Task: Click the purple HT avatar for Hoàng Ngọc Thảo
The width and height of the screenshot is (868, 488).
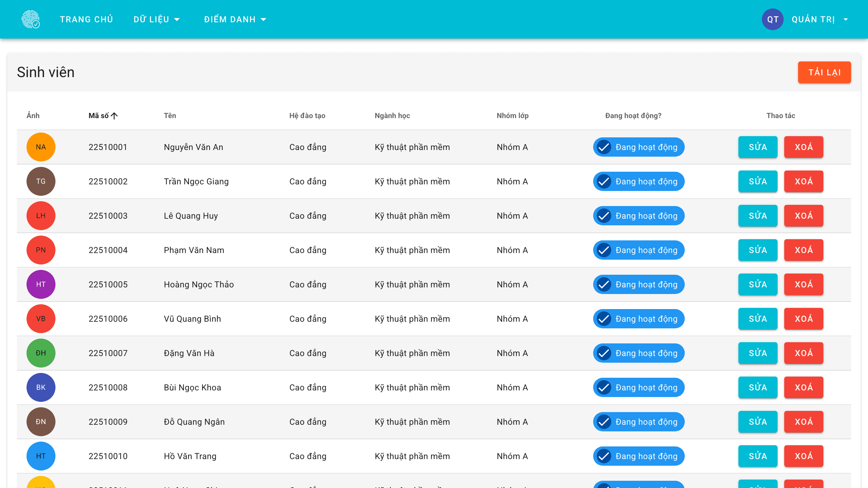Action: [x=41, y=284]
